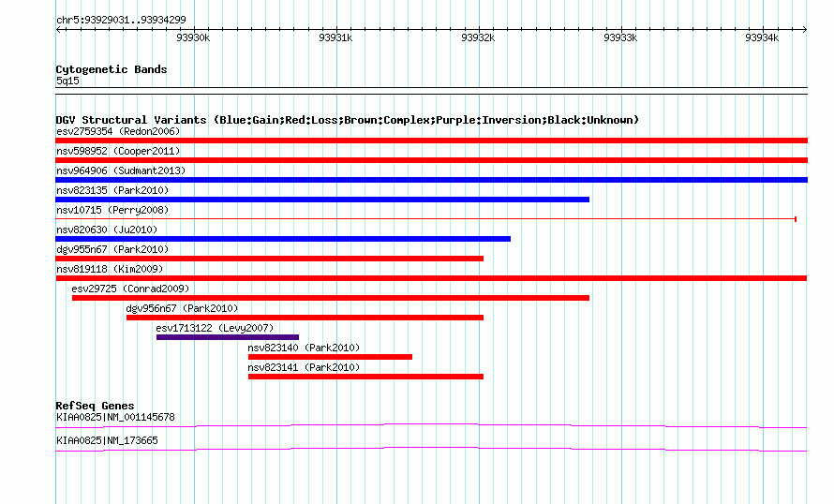Click the 93930k ruler mark
The width and height of the screenshot is (834, 504).
click(193, 37)
